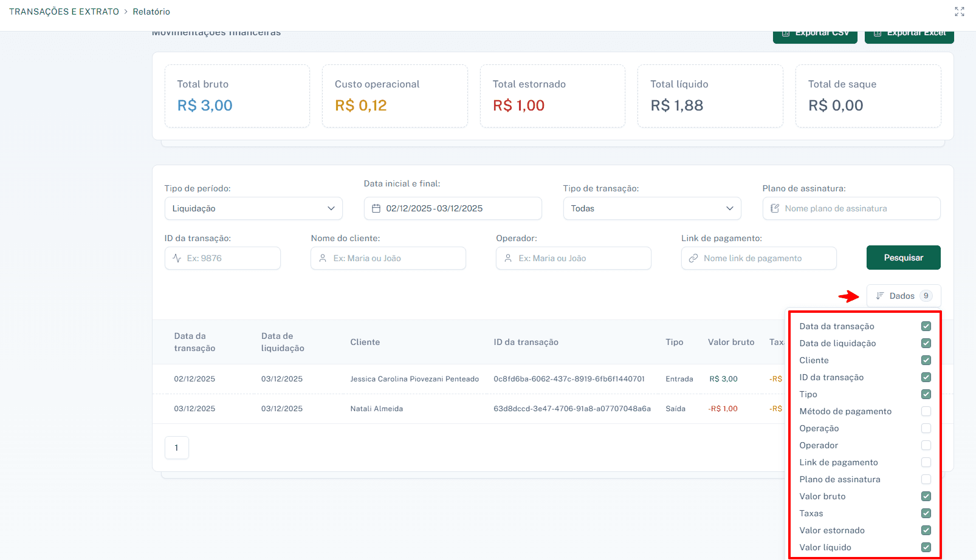Enable the Operador column checkbox

[x=926, y=445]
